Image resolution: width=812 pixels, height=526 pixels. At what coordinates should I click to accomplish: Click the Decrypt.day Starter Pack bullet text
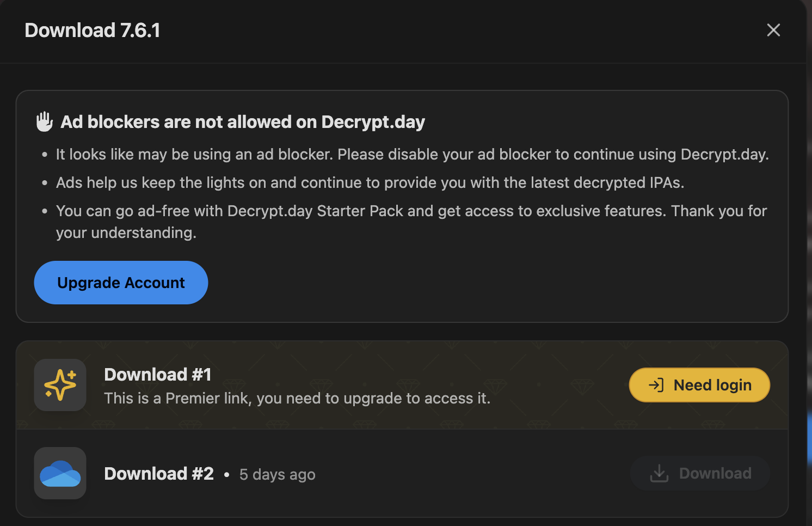(x=411, y=211)
